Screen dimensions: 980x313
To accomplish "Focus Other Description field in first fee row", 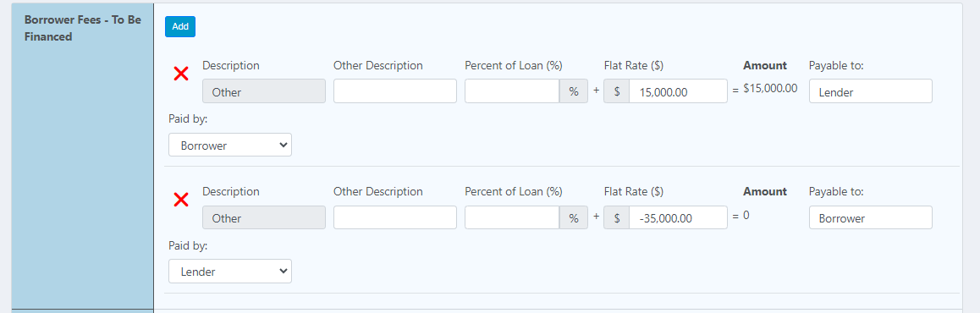I will [x=395, y=91].
